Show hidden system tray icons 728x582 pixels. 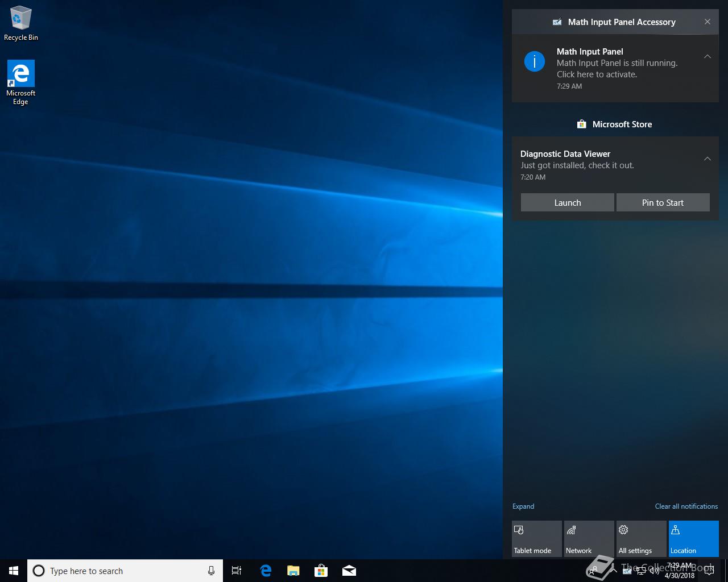pos(614,571)
